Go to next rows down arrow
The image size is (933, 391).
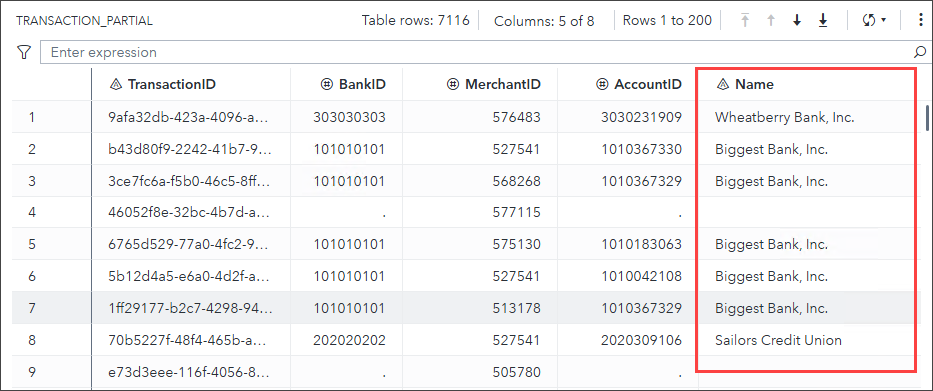coord(797,20)
